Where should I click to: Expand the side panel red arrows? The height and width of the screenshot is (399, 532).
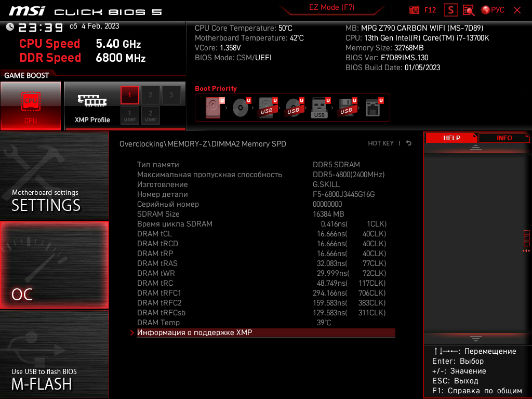click(526, 251)
